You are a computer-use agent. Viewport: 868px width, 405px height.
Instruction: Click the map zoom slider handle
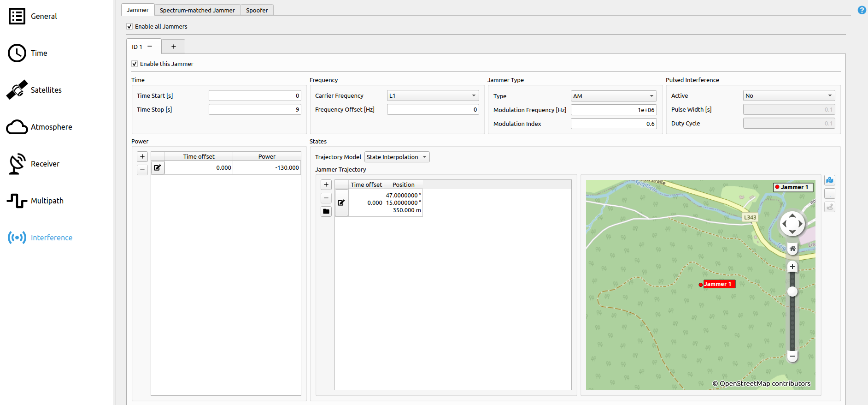(792, 292)
